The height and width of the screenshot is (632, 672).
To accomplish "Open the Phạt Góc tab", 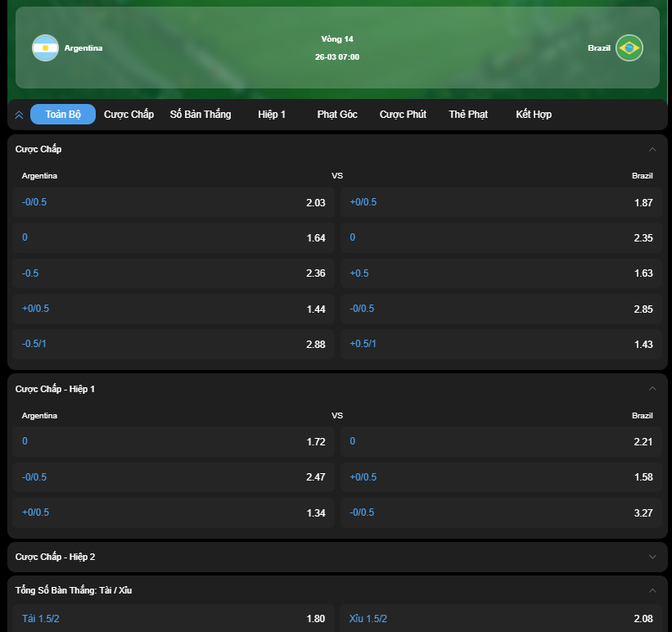I will coord(337,114).
